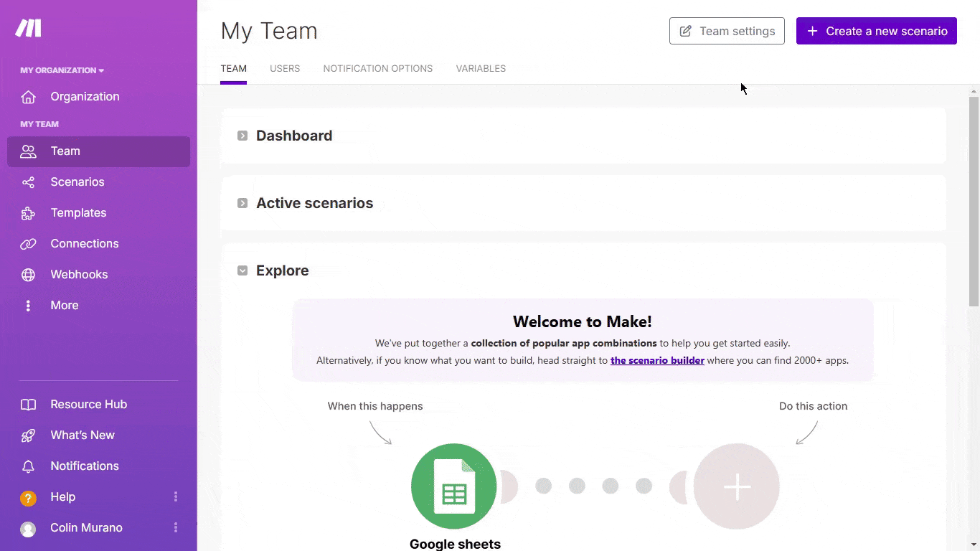Open Connections in the sidebar
The height and width of the screenshot is (551, 980).
[x=99, y=244]
